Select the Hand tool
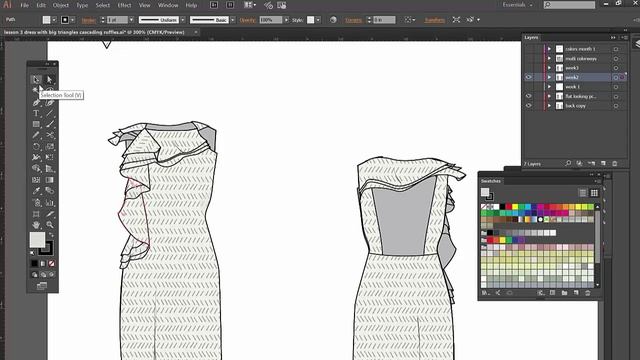Viewport: 640px width, 360px height. pyautogui.click(x=36, y=224)
